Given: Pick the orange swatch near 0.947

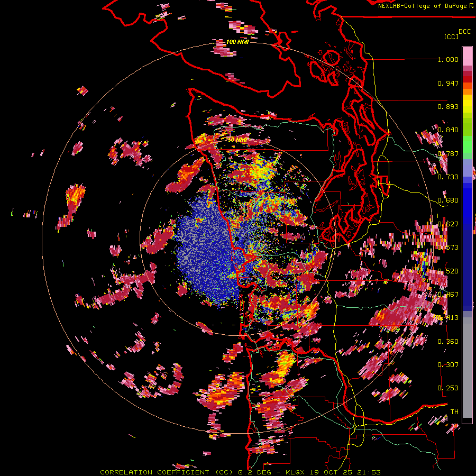Looking at the screenshot, I should pyautogui.click(x=467, y=86).
